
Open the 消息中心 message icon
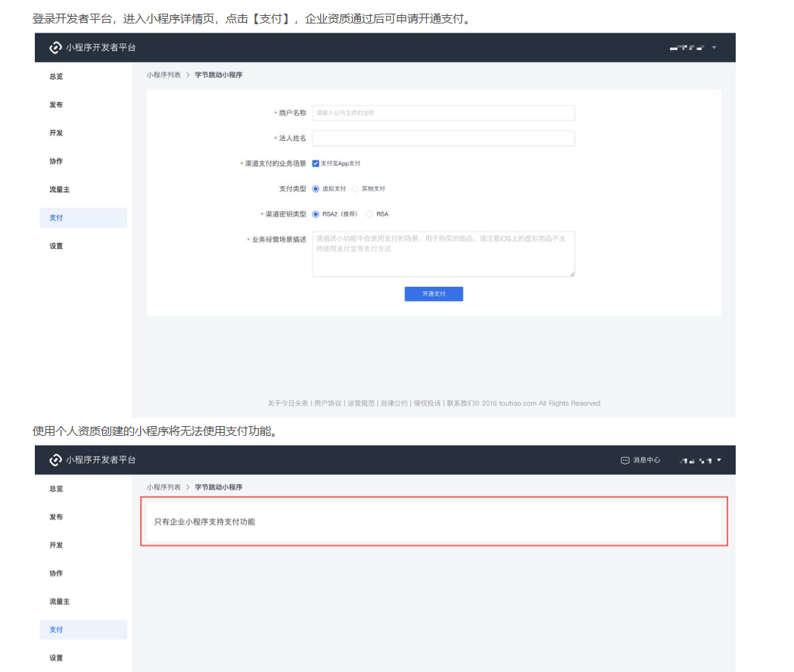(625, 460)
